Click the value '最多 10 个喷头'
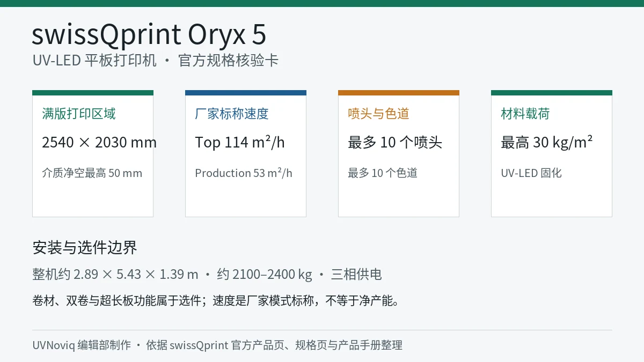 (395, 143)
